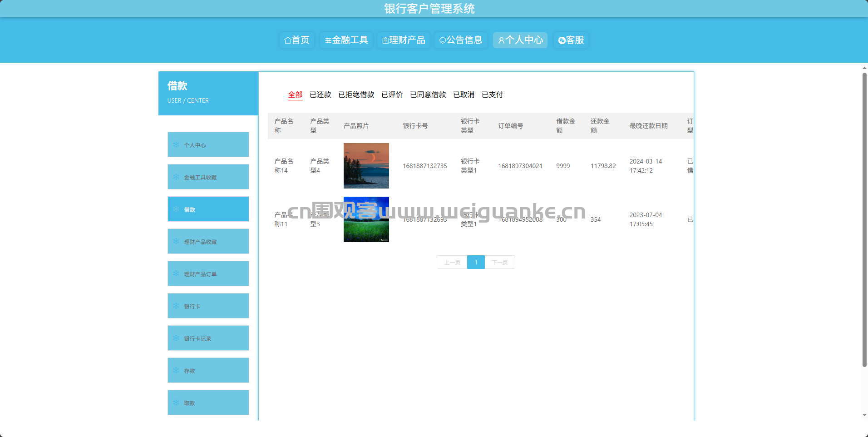This screenshot has height=437, width=868.
Task: Click snowflake icon on 个人中心 sidebar item
Action: pos(176,144)
